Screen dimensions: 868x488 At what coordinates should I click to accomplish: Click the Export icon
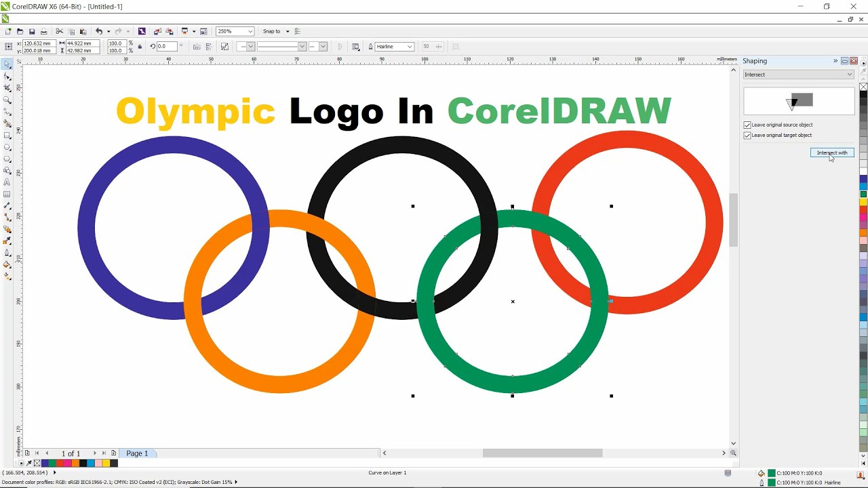[170, 31]
